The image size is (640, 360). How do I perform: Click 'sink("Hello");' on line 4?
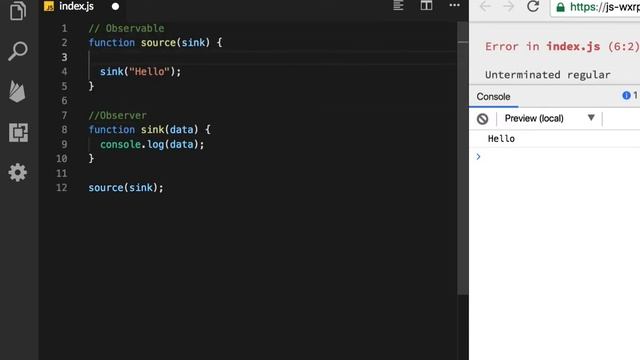[140, 72]
